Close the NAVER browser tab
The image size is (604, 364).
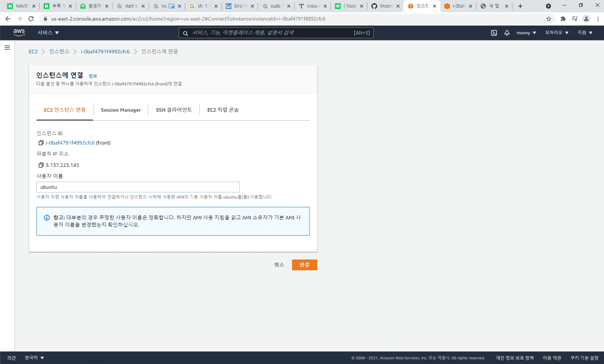34,6
